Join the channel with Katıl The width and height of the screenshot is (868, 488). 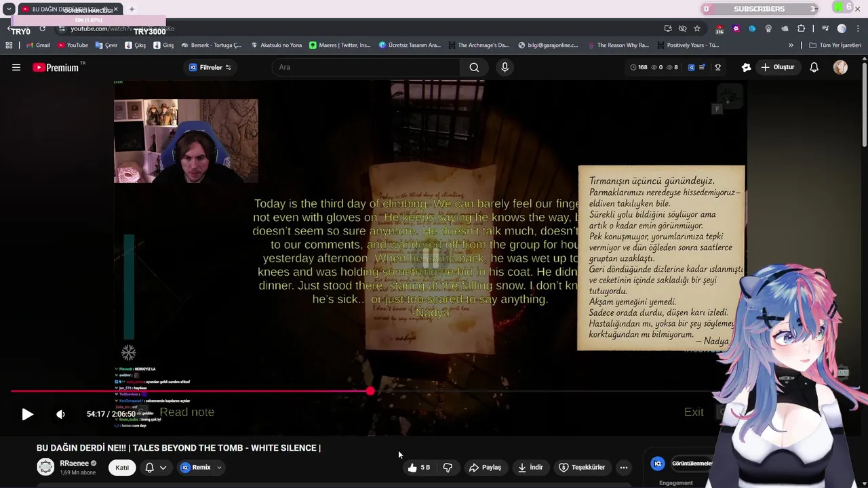122,468
